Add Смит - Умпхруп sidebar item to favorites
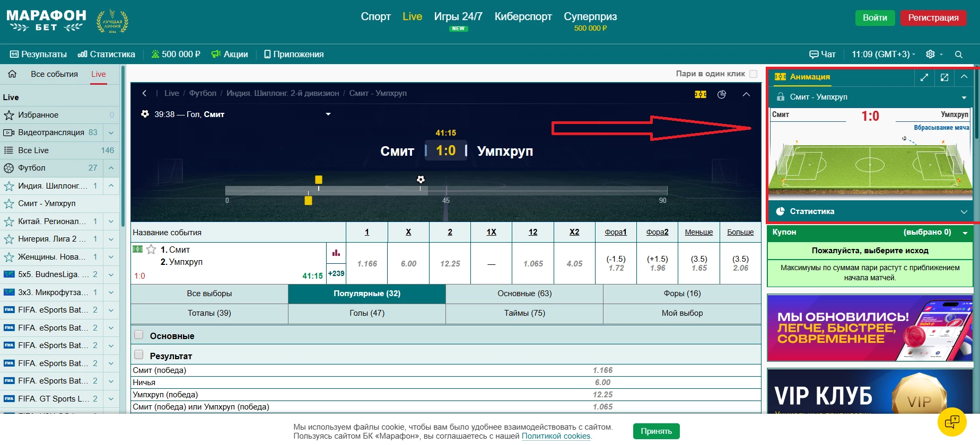The height and width of the screenshot is (445, 980). (x=9, y=203)
